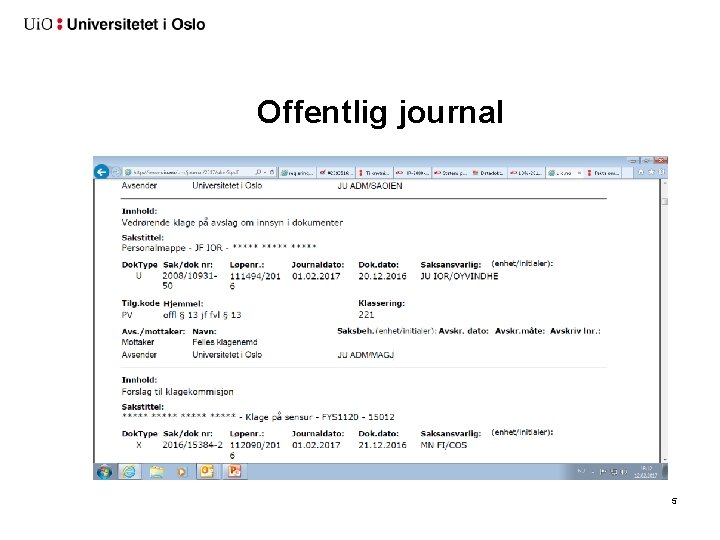This screenshot has height=540, width=720.
Task: Click the klassering value '221'
Action: (x=366, y=315)
